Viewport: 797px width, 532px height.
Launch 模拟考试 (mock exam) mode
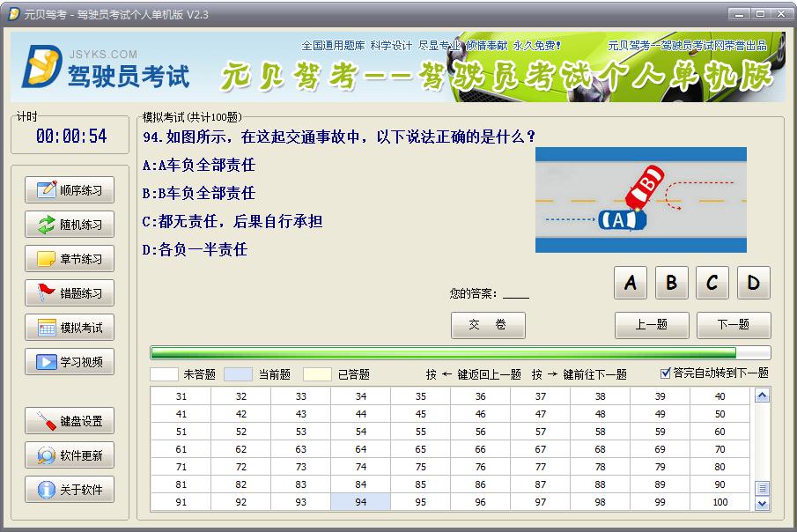69,328
